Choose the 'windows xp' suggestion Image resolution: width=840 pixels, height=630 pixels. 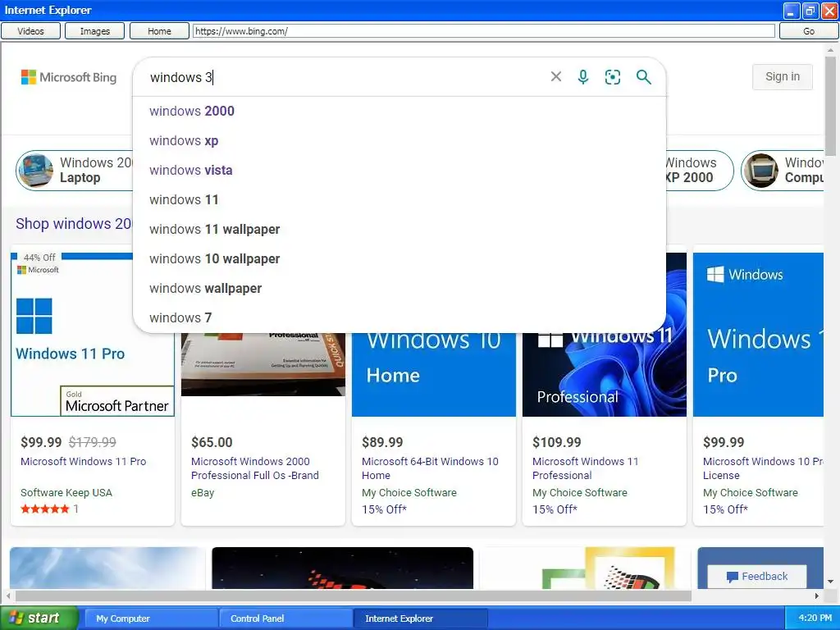tap(399, 140)
